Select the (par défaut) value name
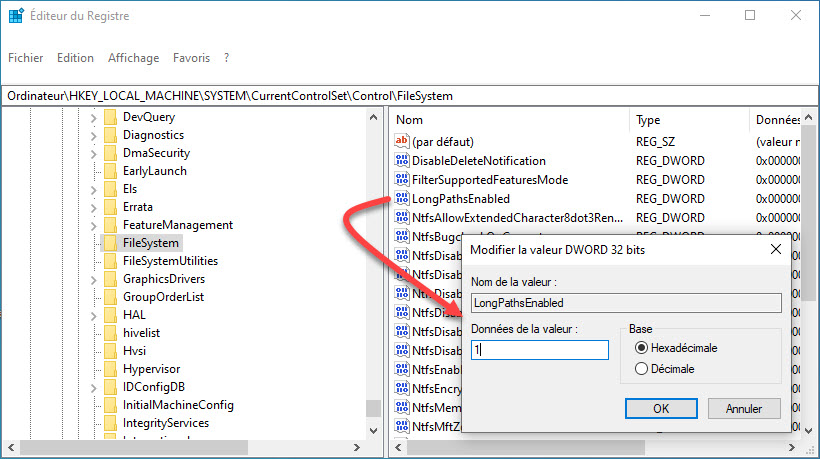This screenshot has width=820, height=459. click(x=442, y=142)
